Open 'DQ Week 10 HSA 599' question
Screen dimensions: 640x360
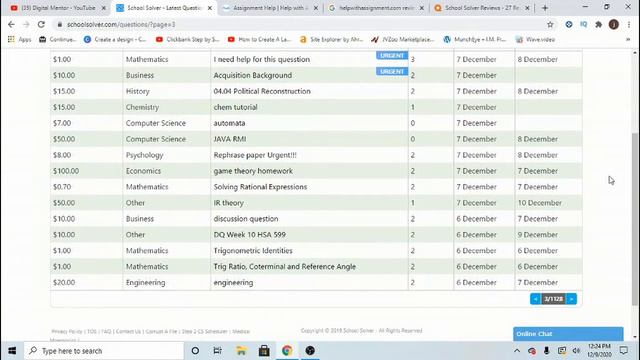click(250, 235)
